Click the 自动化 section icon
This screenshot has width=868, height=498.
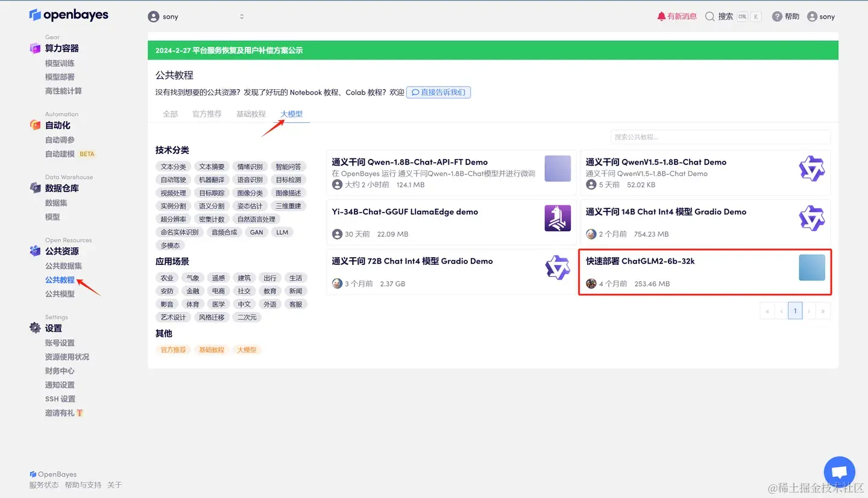pos(35,125)
